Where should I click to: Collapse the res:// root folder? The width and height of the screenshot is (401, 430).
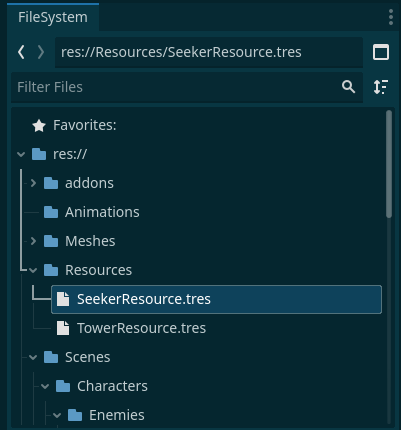pyautogui.click(x=21, y=154)
